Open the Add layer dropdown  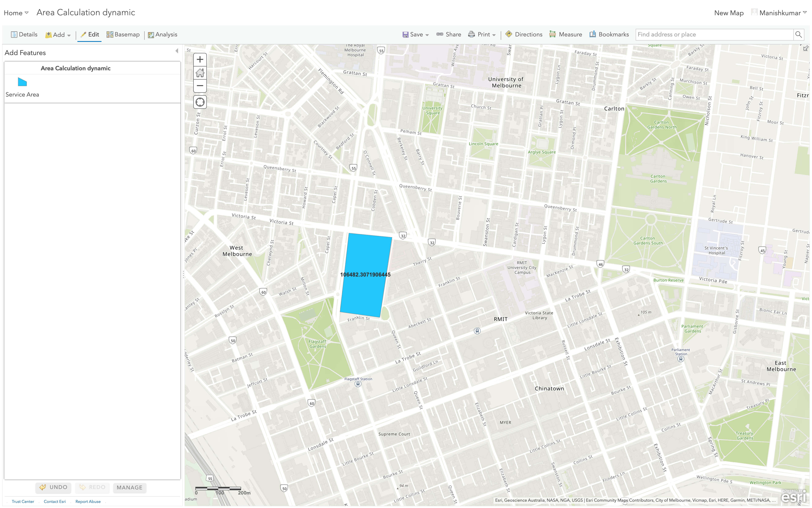[x=58, y=35]
